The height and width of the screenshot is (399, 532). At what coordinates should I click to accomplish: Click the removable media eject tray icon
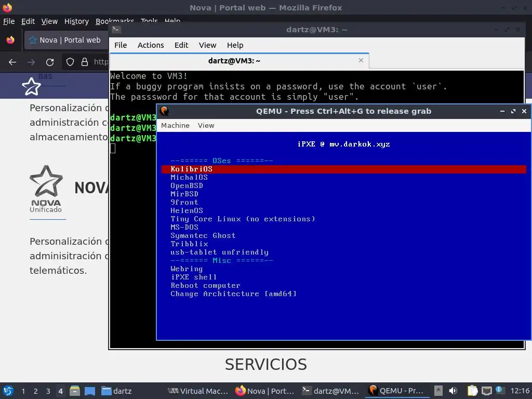click(x=438, y=391)
